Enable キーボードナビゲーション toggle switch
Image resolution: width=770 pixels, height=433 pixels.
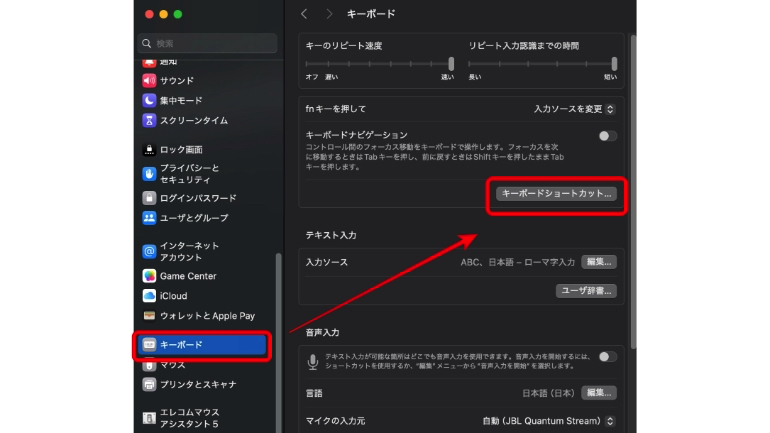pyautogui.click(x=606, y=136)
